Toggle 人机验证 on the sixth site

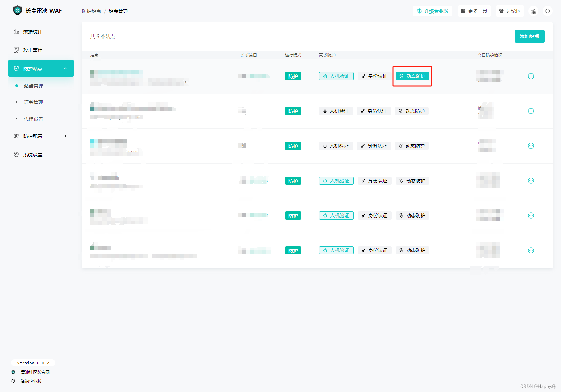[336, 250]
